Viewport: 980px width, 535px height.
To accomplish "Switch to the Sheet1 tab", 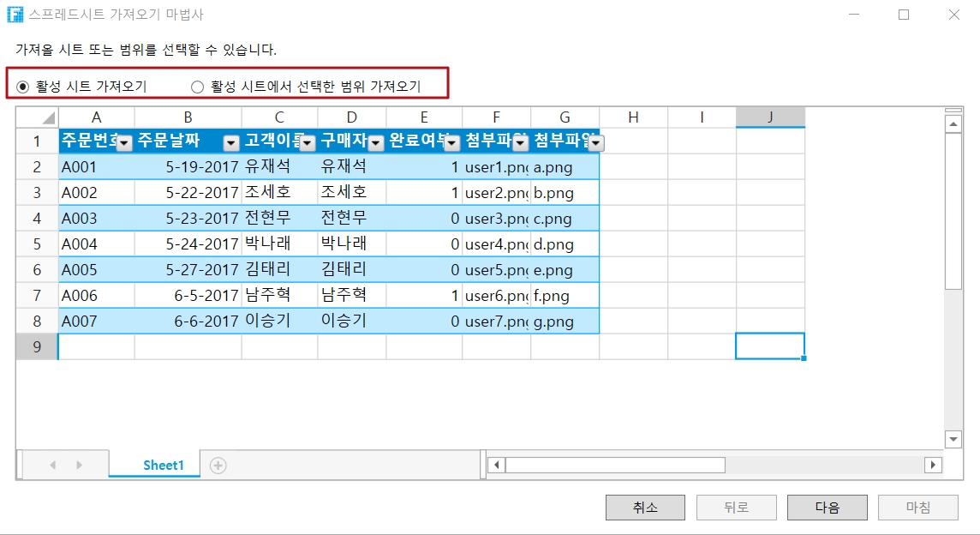I will pos(163,465).
